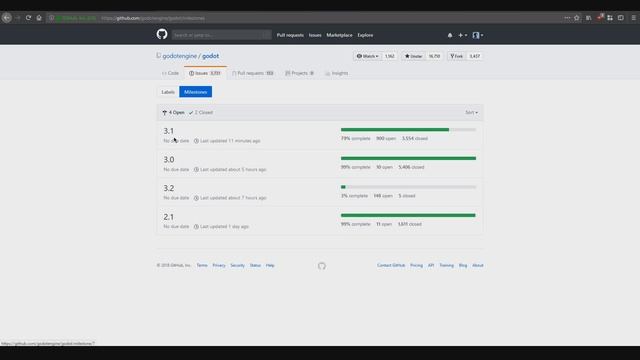
Task: Bookmark this page with the star icon
Action: (577, 18)
